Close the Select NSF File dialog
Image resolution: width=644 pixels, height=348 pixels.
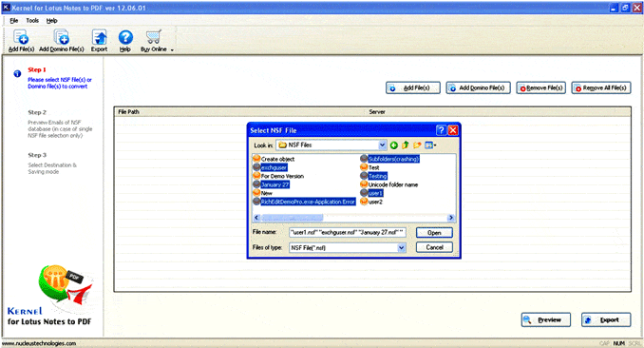453,130
